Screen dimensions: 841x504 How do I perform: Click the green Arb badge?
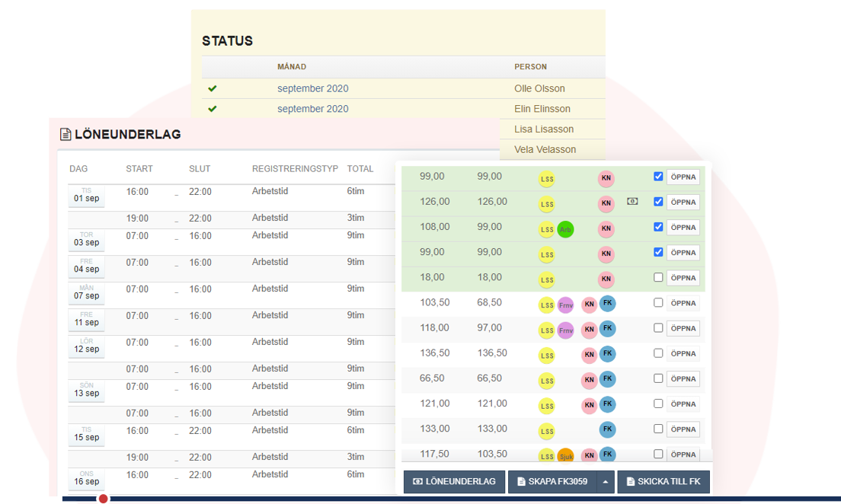(565, 229)
